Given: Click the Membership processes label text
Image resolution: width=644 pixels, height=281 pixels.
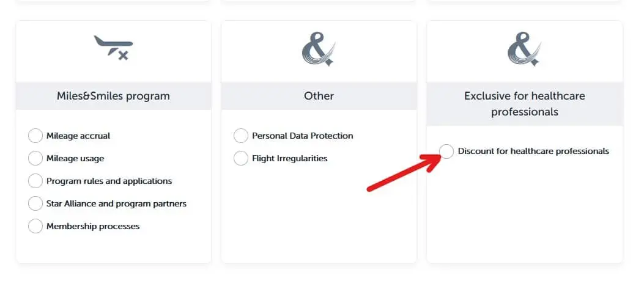Looking at the screenshot, I should coord(93,226).
